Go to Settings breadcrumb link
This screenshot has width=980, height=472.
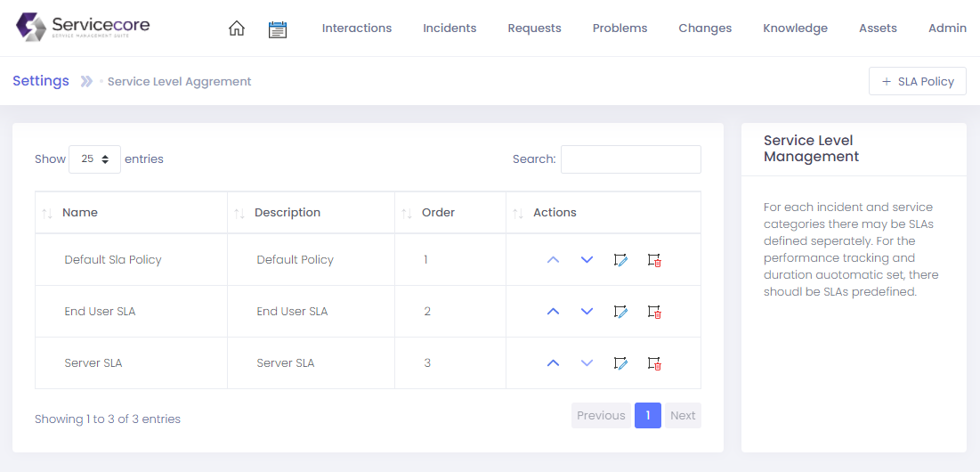(x=41, y=81)
